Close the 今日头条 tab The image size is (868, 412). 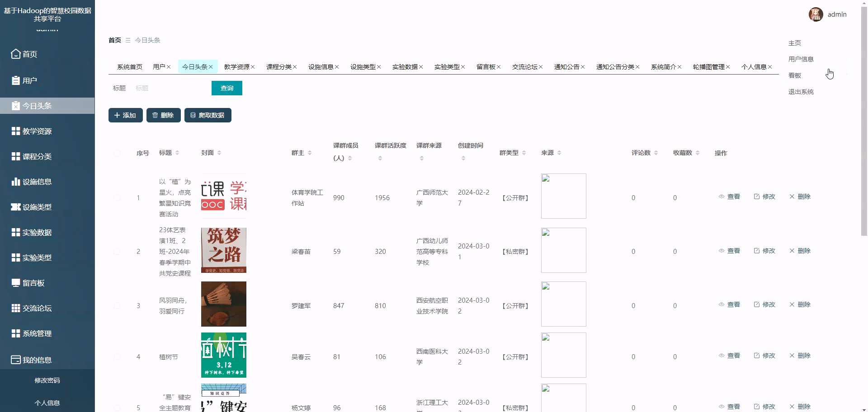[211, 67]
